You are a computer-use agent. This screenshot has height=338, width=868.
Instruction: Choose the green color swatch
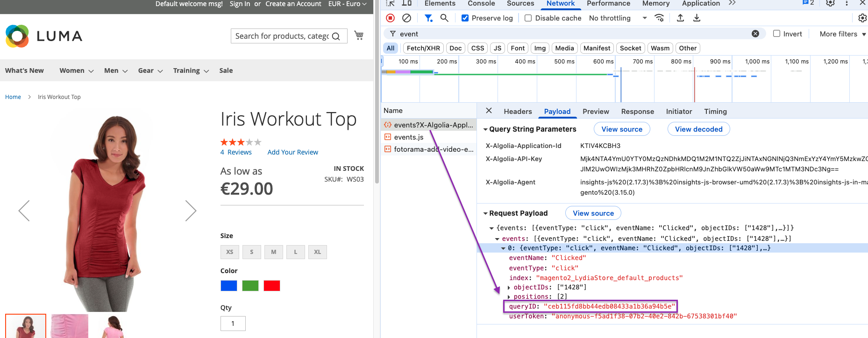[250, 286]
